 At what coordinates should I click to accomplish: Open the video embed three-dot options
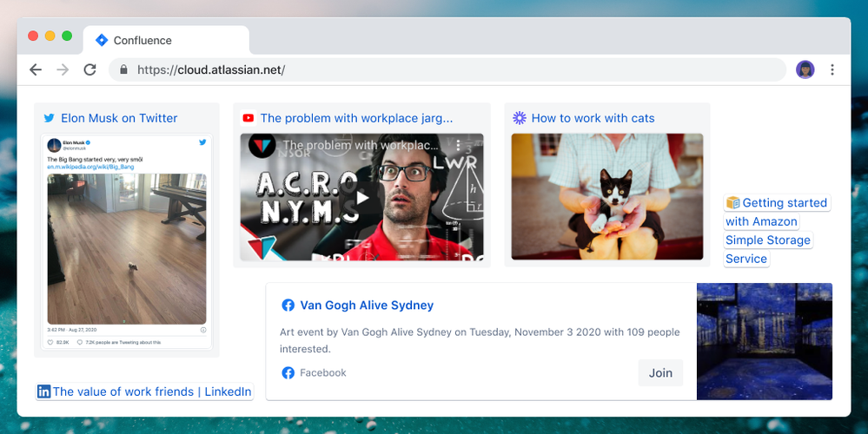click(458, 145)
